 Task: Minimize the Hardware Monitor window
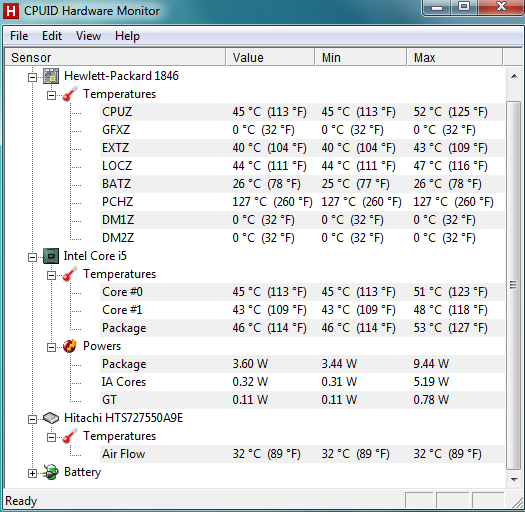click(437, 7)
